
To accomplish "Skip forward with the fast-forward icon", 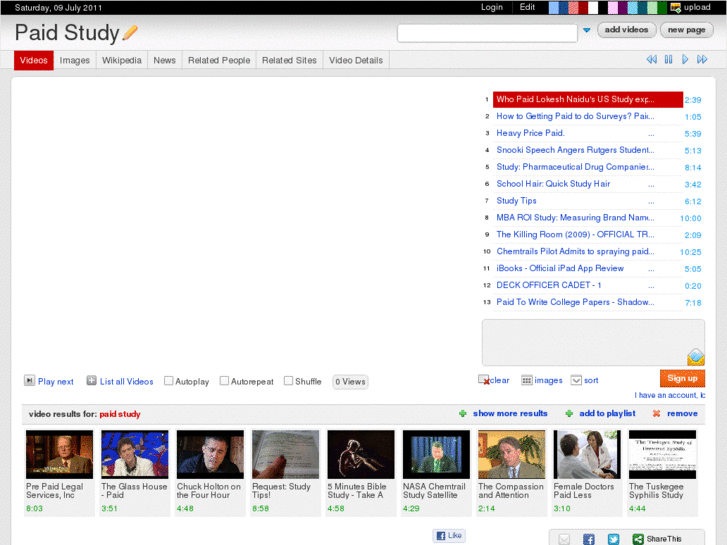I will 702,59.
